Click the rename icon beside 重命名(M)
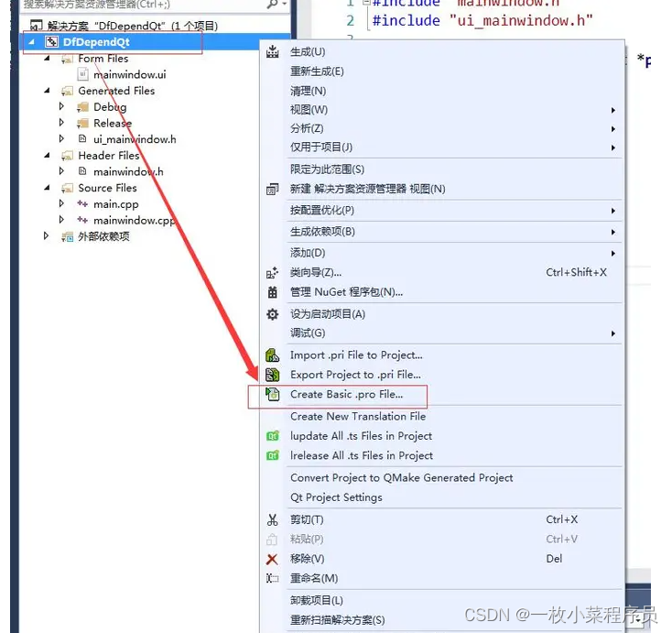Viewport: 672px width, 633px height. pyautogui.click(x=272, y=579)
